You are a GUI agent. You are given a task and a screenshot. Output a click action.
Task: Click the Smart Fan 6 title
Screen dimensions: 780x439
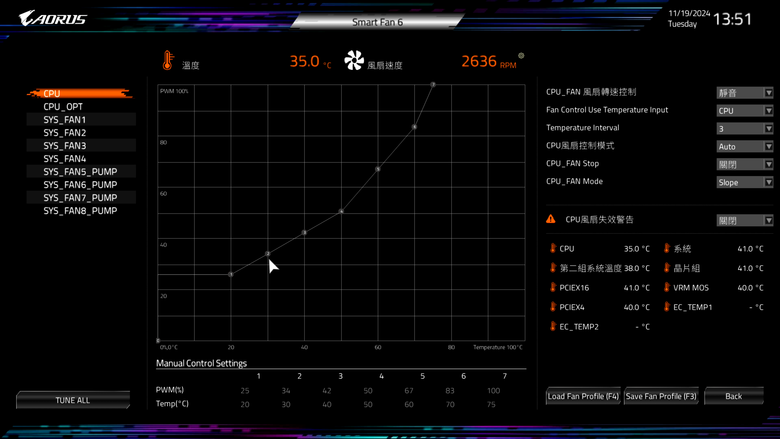378,22
